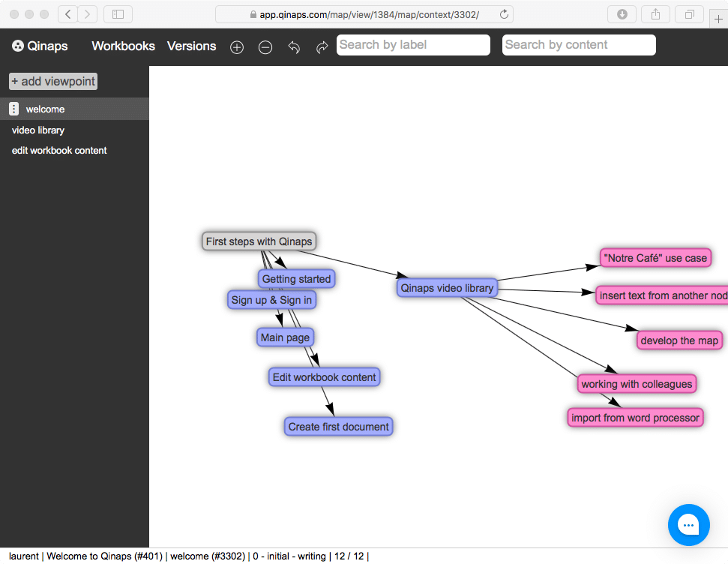Click the add viewpoint button
Viewport: 728px width, 564px height.
coord(53,81)
